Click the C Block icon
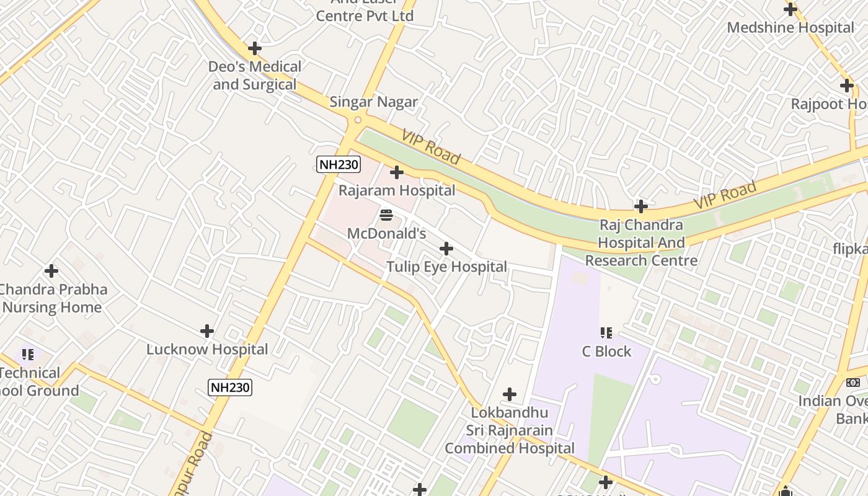The width and height of the screenshot is (868, 496). pyautogui.click(x=606, y=333)
